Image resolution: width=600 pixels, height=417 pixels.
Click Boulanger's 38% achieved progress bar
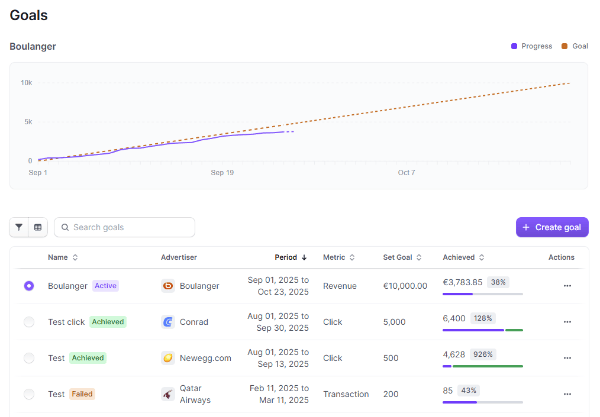coord(482,294)
